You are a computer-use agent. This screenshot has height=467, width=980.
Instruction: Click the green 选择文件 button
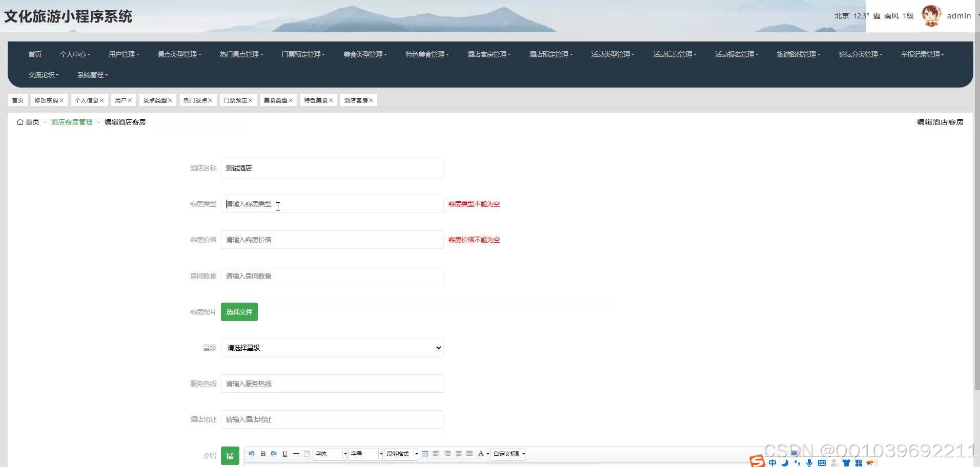239,312
